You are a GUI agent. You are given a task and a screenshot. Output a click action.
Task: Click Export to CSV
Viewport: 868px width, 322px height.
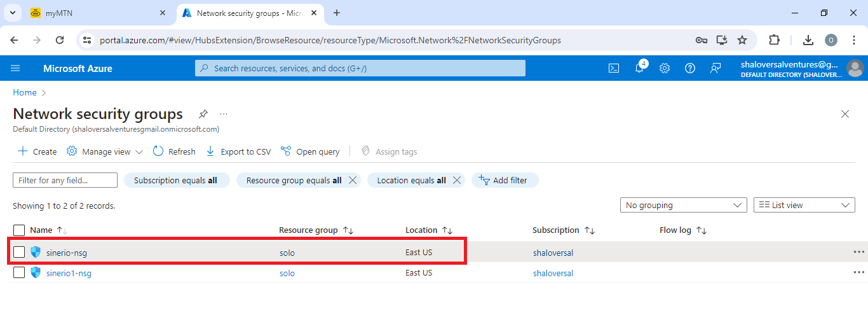238,151
